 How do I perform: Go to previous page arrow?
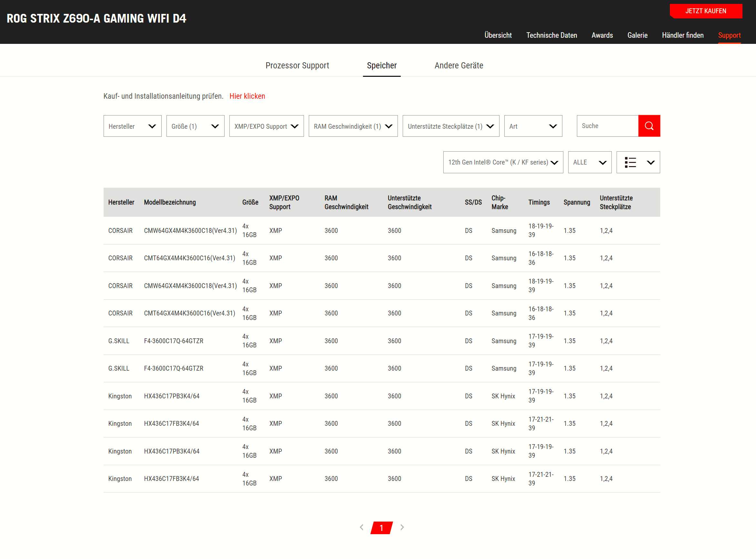(361, 527)
